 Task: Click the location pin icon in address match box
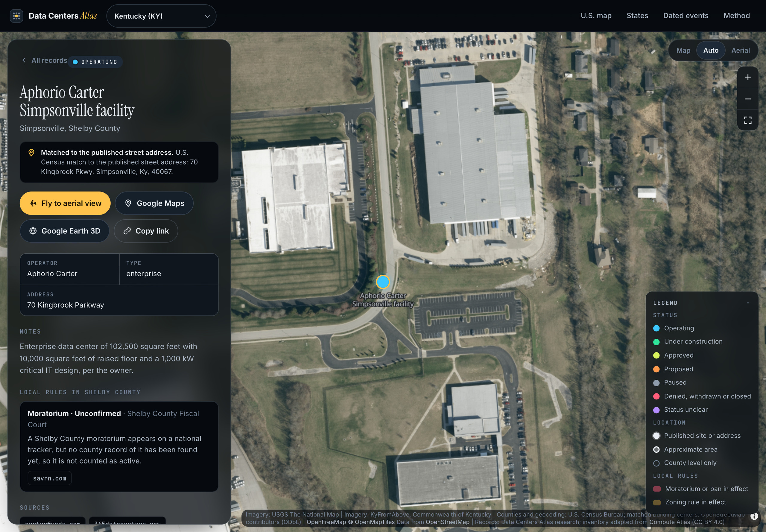(31, 153)
